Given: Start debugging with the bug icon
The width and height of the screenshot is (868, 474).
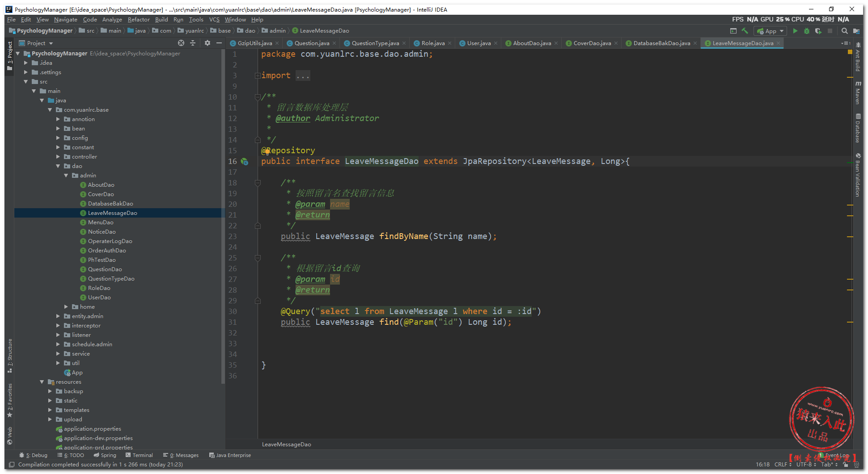Looking at the screenshot, I should [807, 31].
